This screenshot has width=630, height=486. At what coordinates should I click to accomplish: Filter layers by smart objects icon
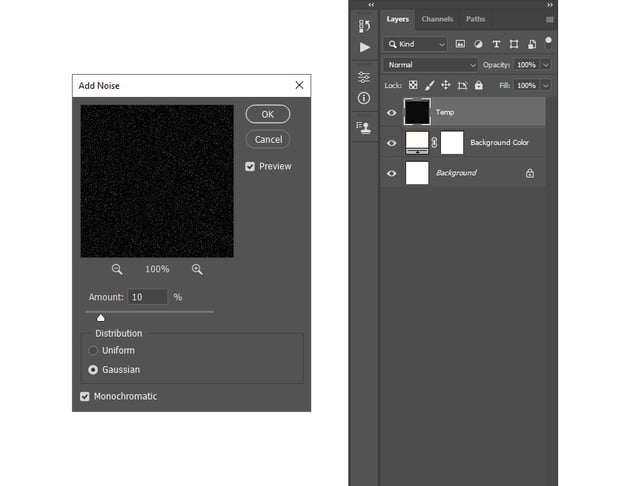point(532,44)
